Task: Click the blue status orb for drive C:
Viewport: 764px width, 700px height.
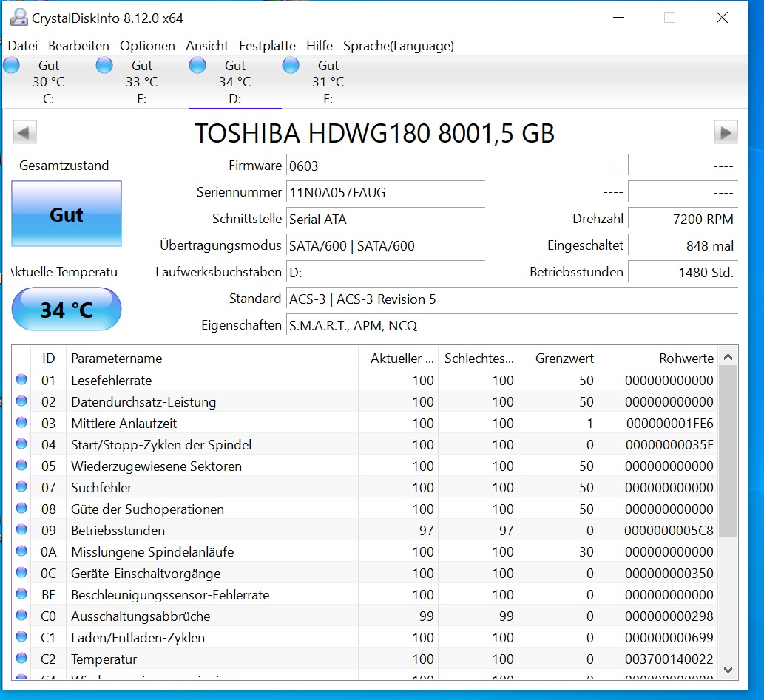Action: click(11, 65)
